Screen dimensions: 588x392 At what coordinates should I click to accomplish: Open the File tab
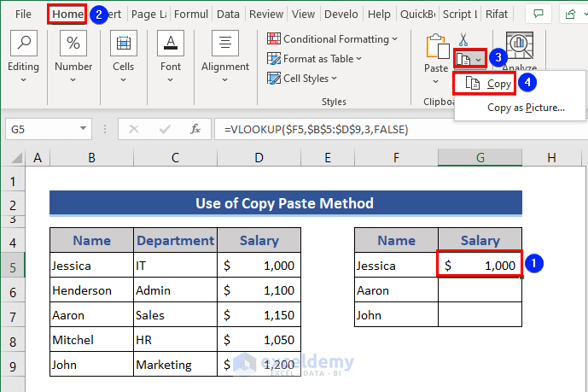coord(23,15)
